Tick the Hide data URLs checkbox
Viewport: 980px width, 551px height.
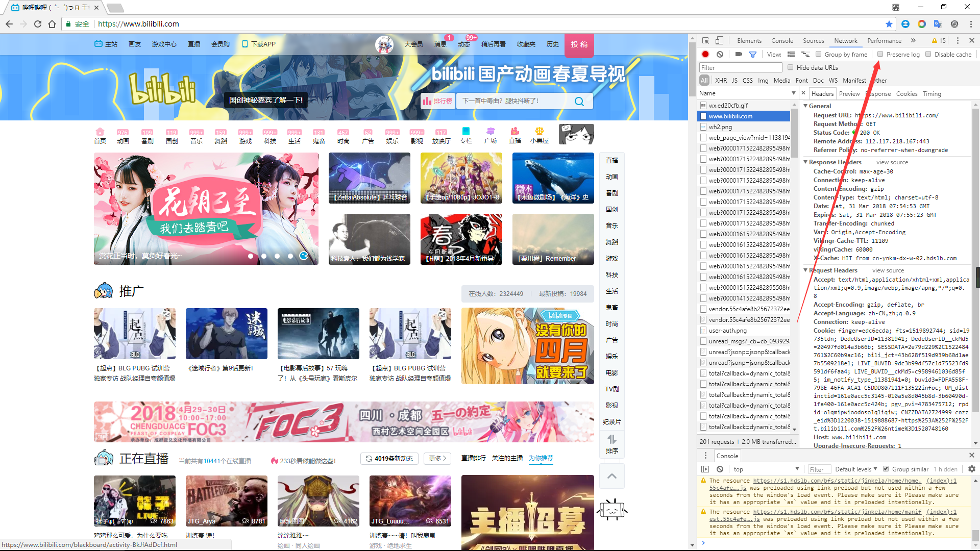click(x=790, y=67)
